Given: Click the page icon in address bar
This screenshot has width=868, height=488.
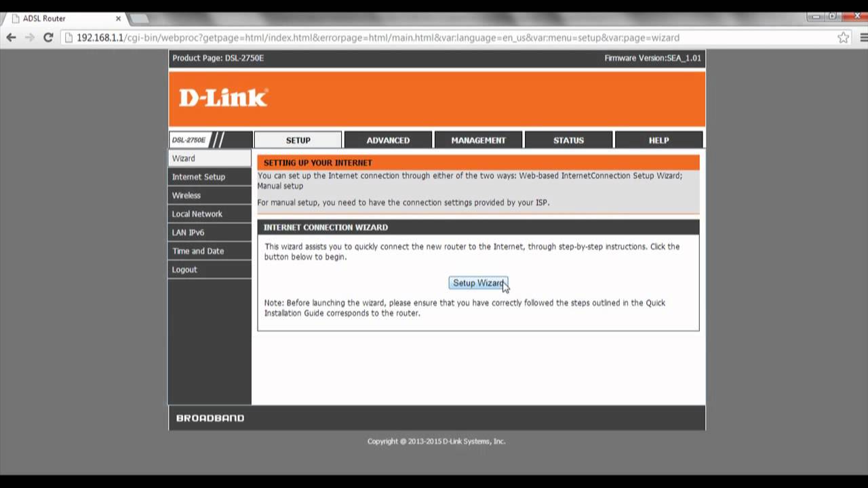Looking at the screenshot, I should (x=68, y=38).
